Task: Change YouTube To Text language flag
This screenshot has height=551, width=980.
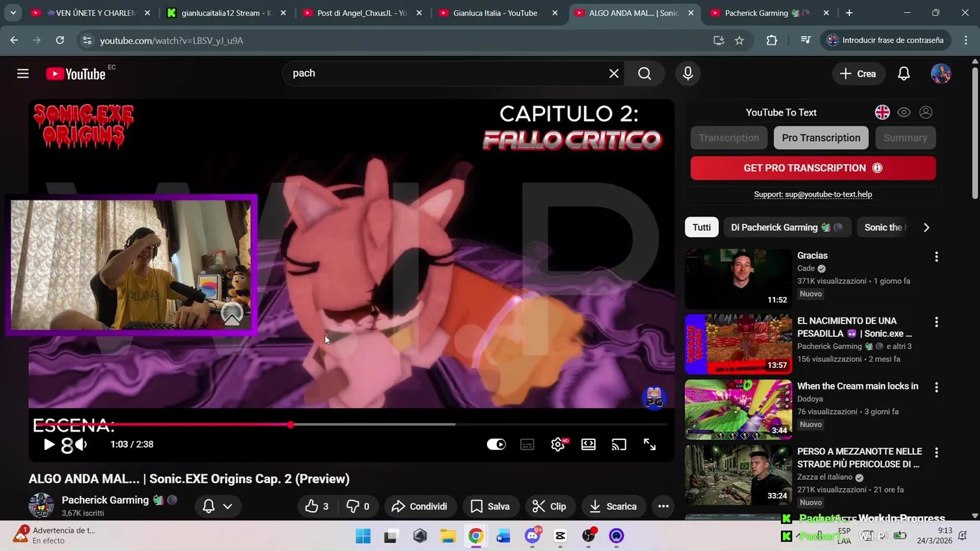Action: pyautogui.click(x=882, y=112)
